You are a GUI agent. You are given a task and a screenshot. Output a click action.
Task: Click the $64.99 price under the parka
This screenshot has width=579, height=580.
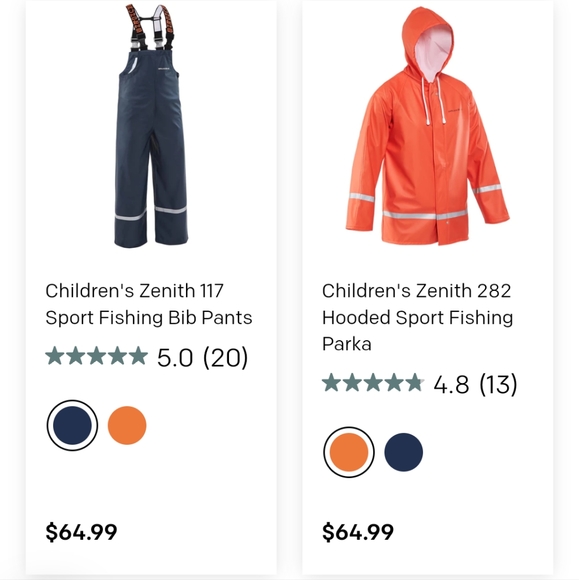358,532
